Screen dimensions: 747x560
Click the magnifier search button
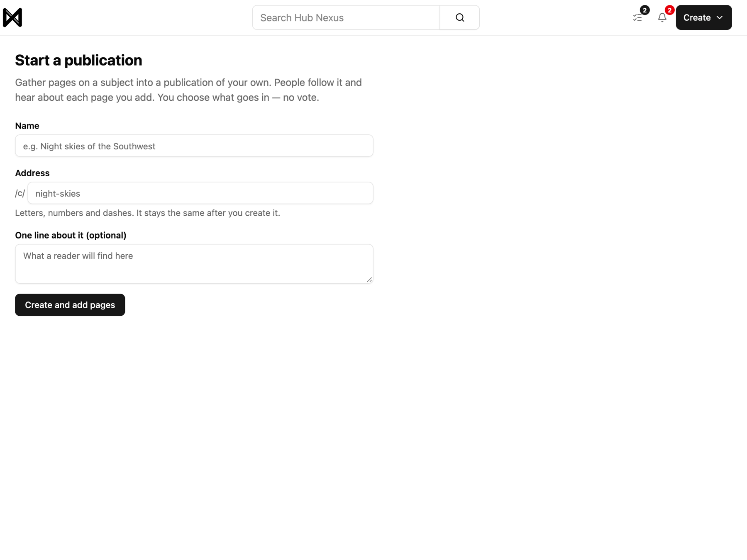[459, 17]
